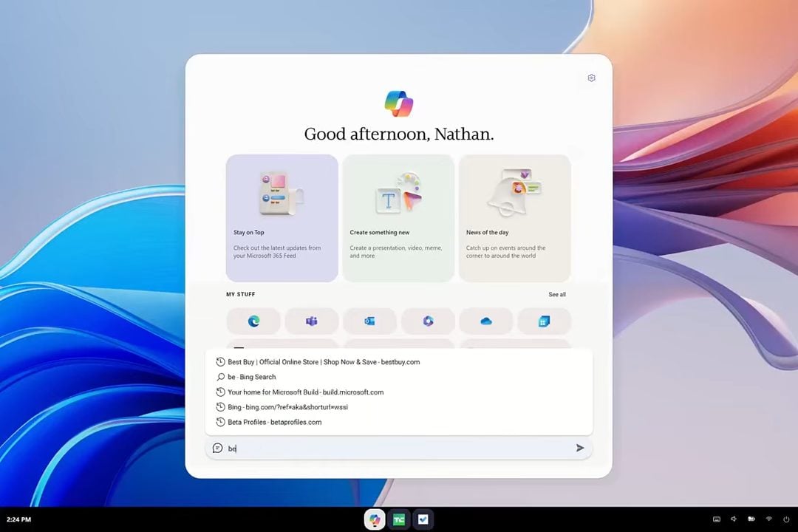798x532 pixels.
Task: Open the Outlook app shortcut
Action: tap(369, 321)
